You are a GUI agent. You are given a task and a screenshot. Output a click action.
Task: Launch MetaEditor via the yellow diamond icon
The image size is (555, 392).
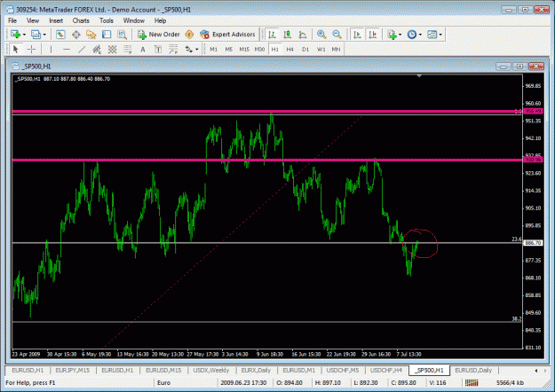tap(189, 35)
